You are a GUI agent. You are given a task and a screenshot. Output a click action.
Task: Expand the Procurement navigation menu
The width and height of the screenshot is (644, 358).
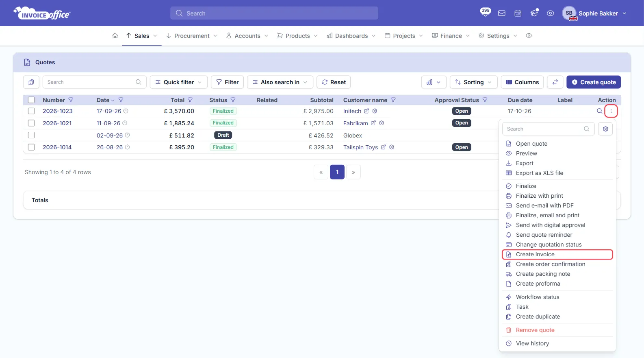[x=192, y=36]
